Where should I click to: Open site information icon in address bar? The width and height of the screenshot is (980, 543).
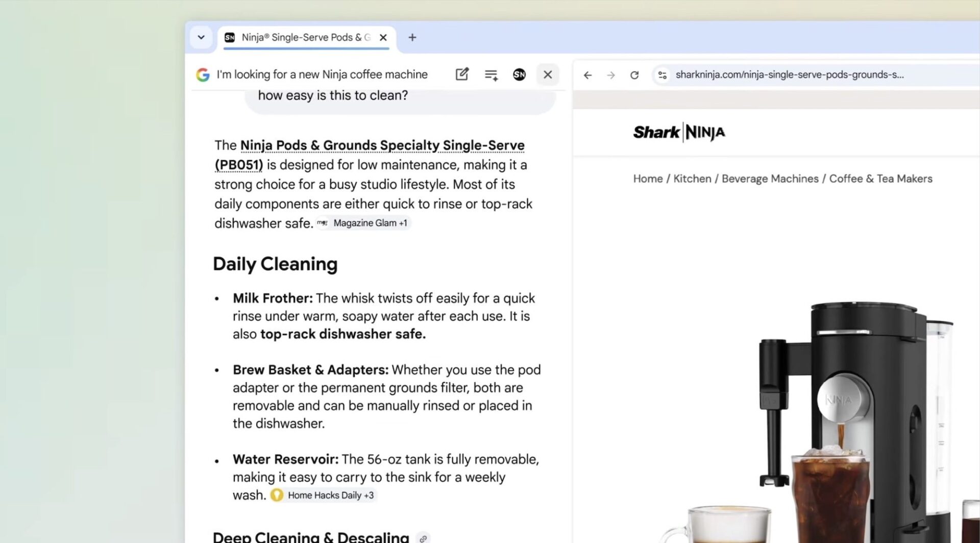662,75
